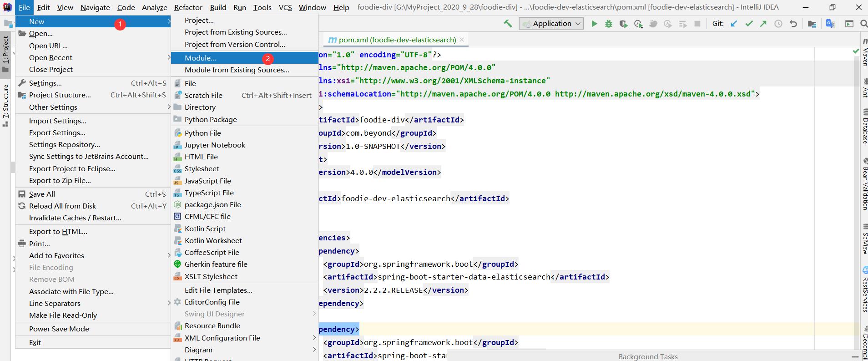Open the VCS menu
This screenshot has width=868, height=361.
[x=285, y=7]
